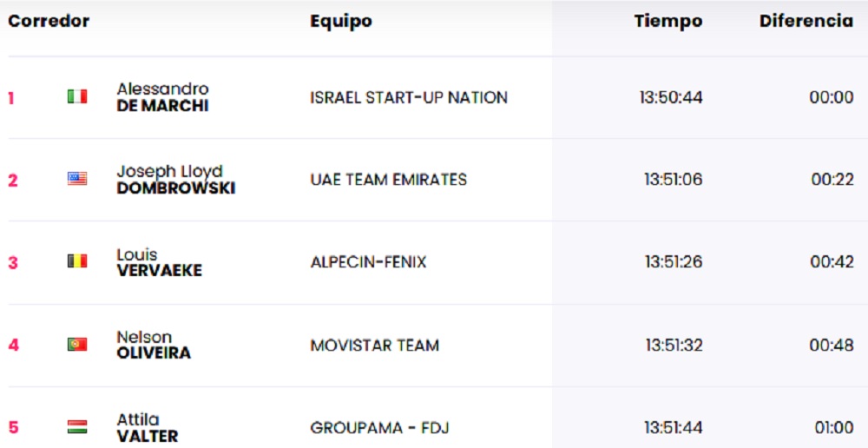868x448 pixels.
Task: Click the first-place time 13:50:44
Action: pyautogui.click(x=671, y=98)
